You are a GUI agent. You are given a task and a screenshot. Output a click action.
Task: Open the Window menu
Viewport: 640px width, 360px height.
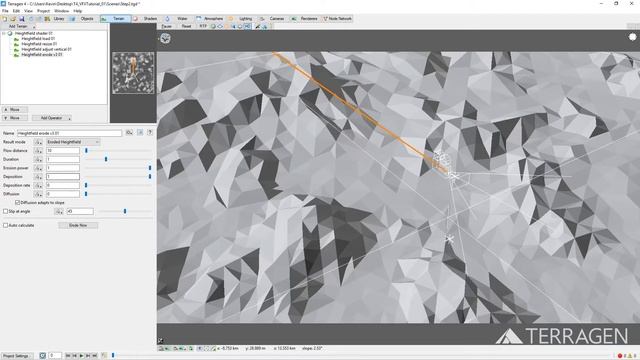[62, 11]
